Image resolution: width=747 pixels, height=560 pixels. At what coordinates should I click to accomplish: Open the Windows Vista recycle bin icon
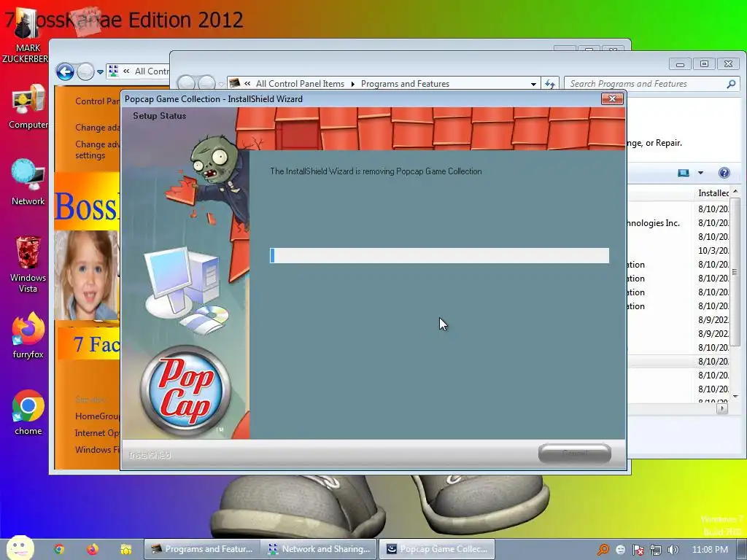[x=28, y=264]
